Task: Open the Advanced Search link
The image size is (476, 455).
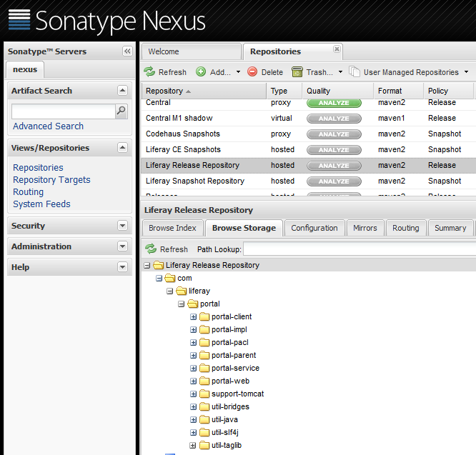Action: point(48,126)
